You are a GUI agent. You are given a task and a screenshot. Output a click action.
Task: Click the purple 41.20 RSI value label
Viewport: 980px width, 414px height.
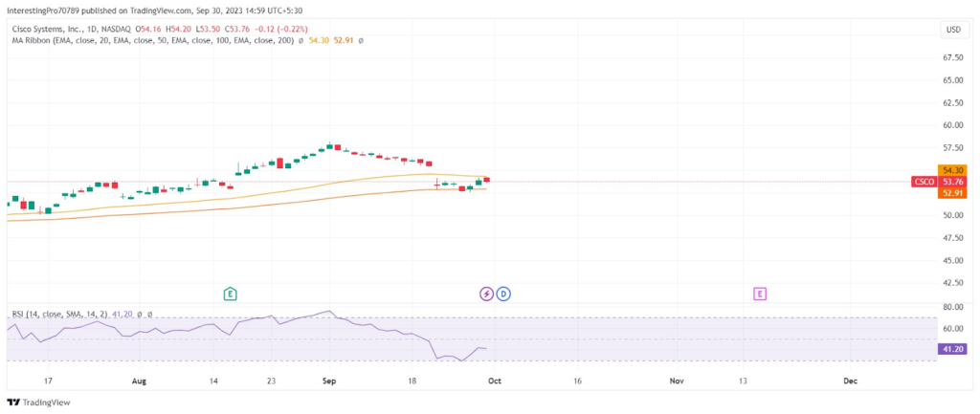coord(952,350)
